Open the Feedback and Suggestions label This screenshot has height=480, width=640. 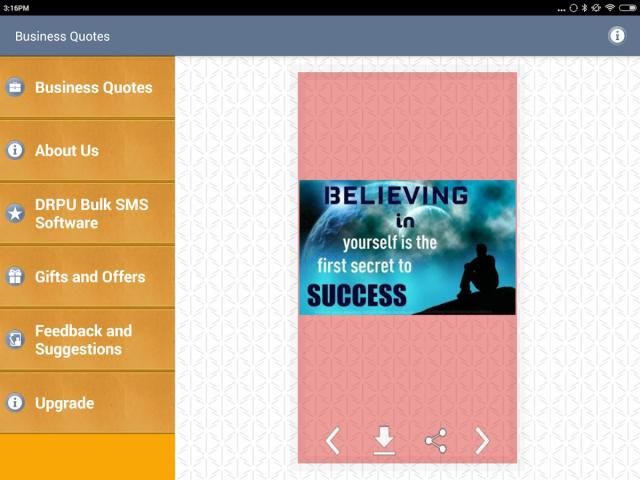point(83,340)
